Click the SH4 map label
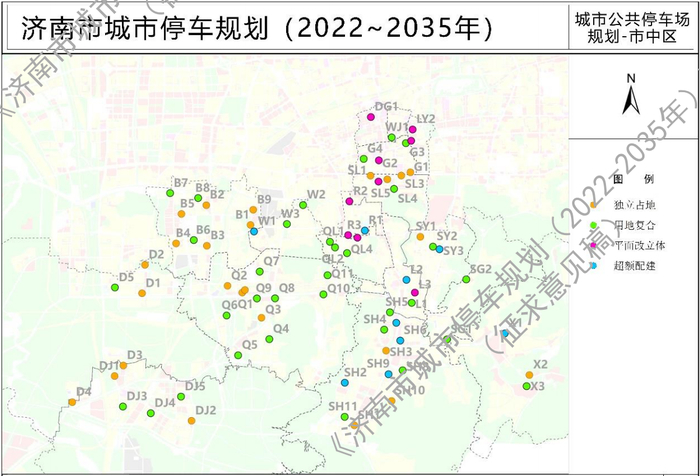Screen dimensions: 700x476 [x=375, y=319]
